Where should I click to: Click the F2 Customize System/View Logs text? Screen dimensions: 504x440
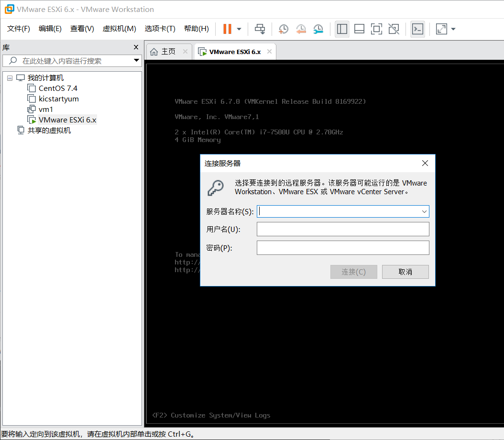click(x=211, y=415)
